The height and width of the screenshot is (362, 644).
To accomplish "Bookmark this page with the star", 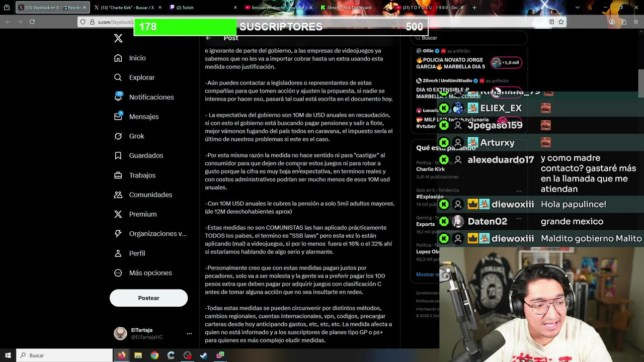I will [x=561, y=22].
